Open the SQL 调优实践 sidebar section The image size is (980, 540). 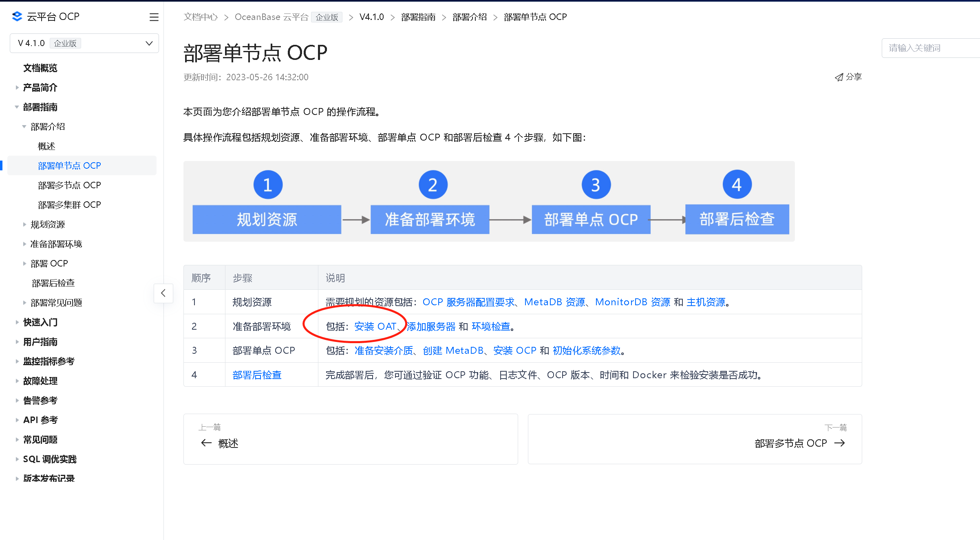(x=50, y=459)
